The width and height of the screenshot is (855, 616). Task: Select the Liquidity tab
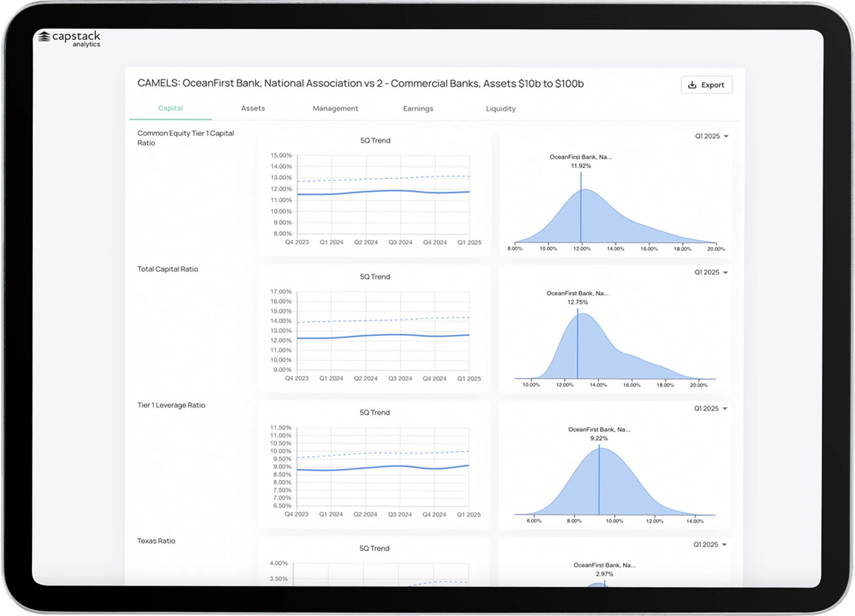[500, 109]
